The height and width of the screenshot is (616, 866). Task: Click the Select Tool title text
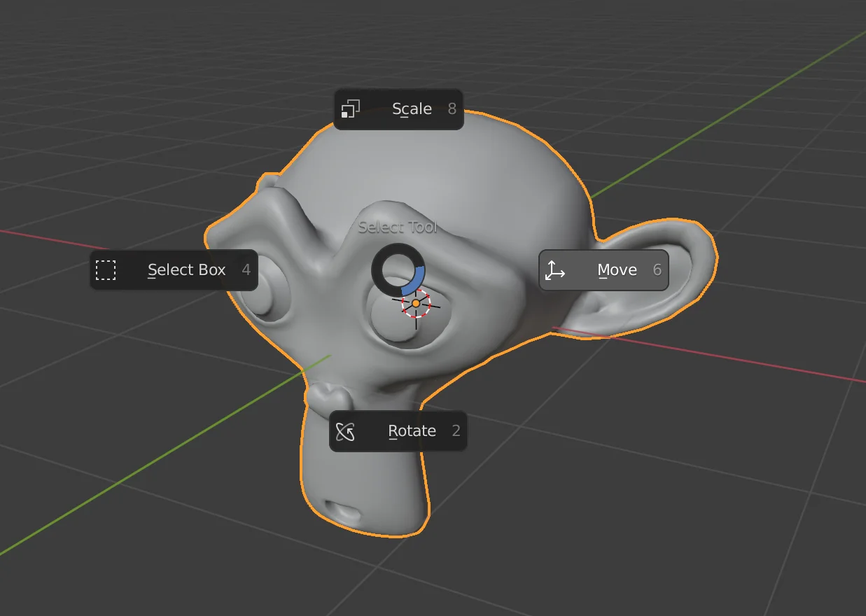398,227
